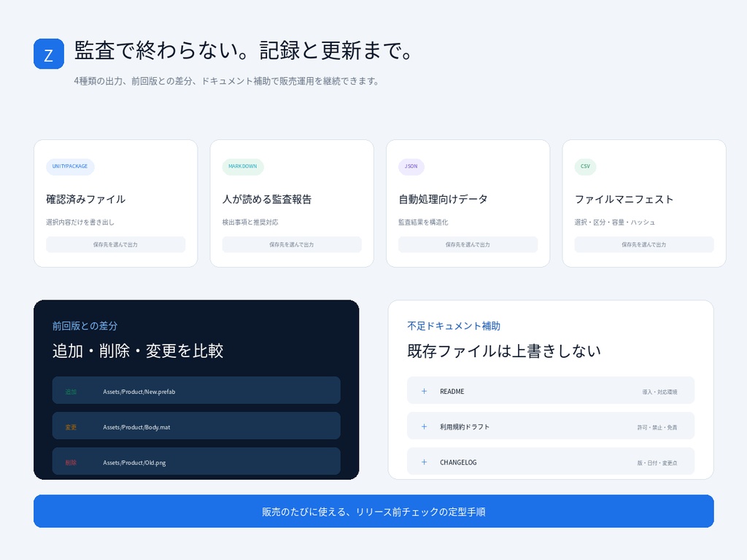Click the Assets/Product/New.prefab diff row
Image resolution: width=747 pixels, height=560 pixels.
point(196,391)
